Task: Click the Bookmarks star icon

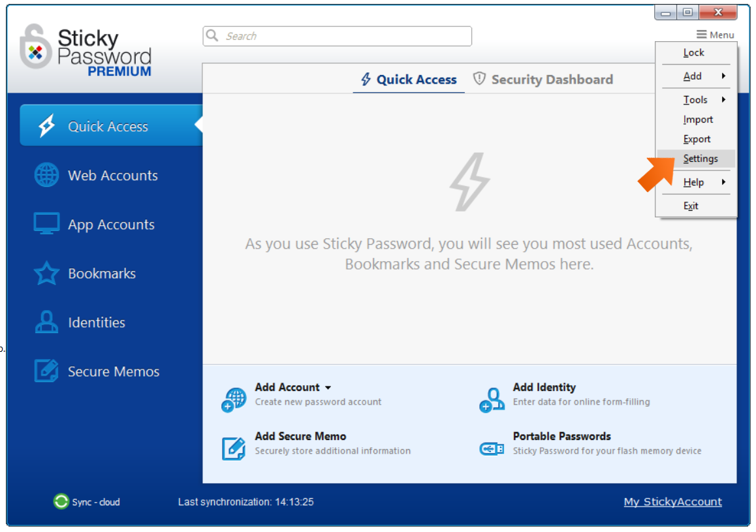Action: coord(47,274)
